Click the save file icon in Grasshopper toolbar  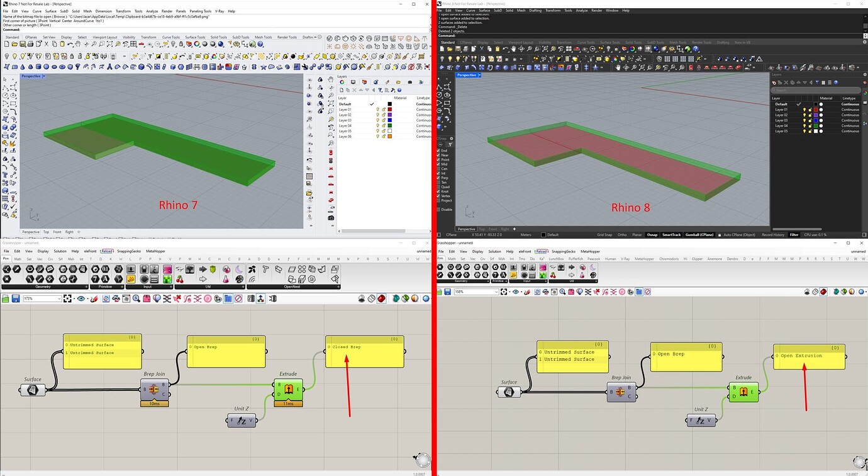tap(15, 298)
